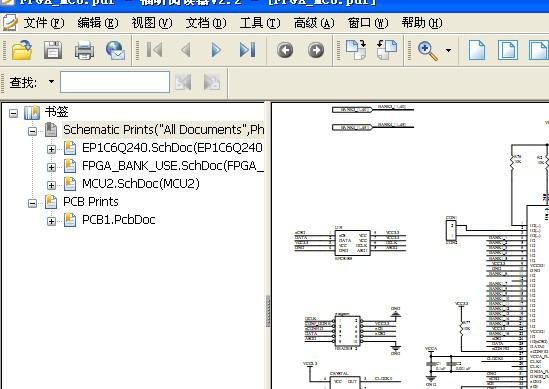
Task: Collapse the PCB Prints bookmark node
Action: click(x=33, y=203)
